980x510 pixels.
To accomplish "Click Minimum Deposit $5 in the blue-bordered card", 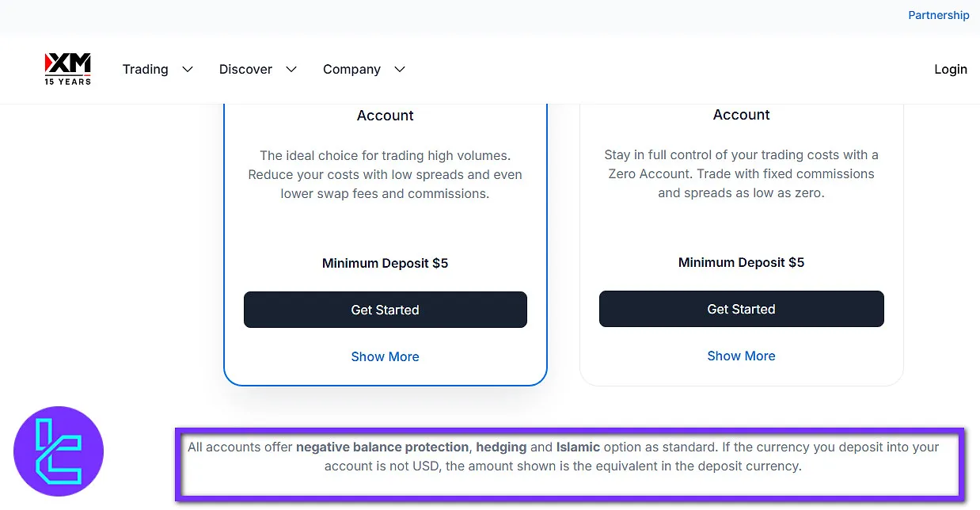I will [385, 263].
